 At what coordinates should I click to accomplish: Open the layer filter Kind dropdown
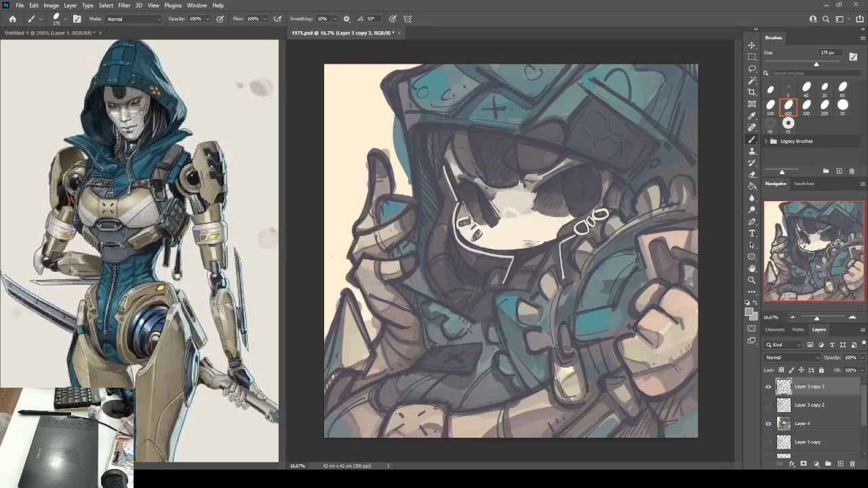[784, 345]
